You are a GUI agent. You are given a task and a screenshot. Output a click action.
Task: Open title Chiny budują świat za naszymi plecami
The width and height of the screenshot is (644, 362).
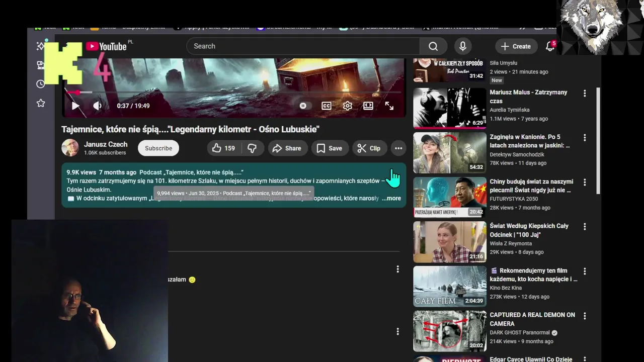point(531,186)
